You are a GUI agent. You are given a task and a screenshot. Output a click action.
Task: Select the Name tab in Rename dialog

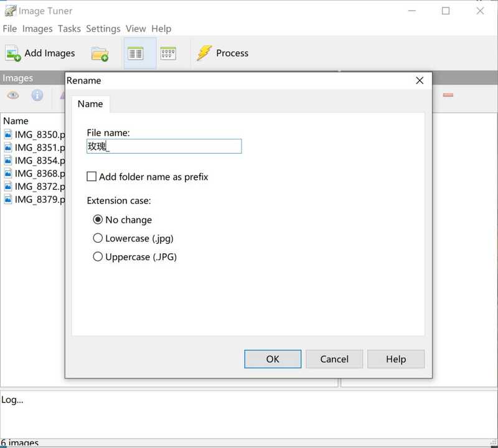tap(90, 104)
